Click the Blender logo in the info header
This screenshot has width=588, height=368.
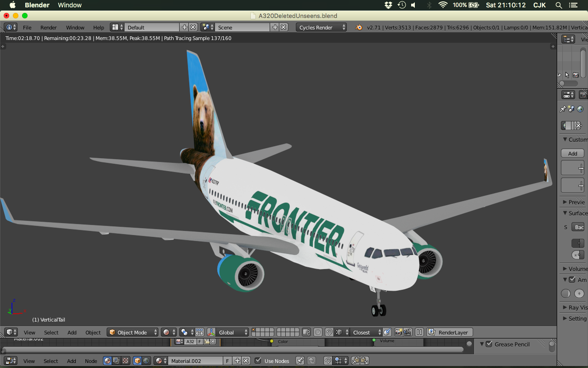tap(358, 28)
